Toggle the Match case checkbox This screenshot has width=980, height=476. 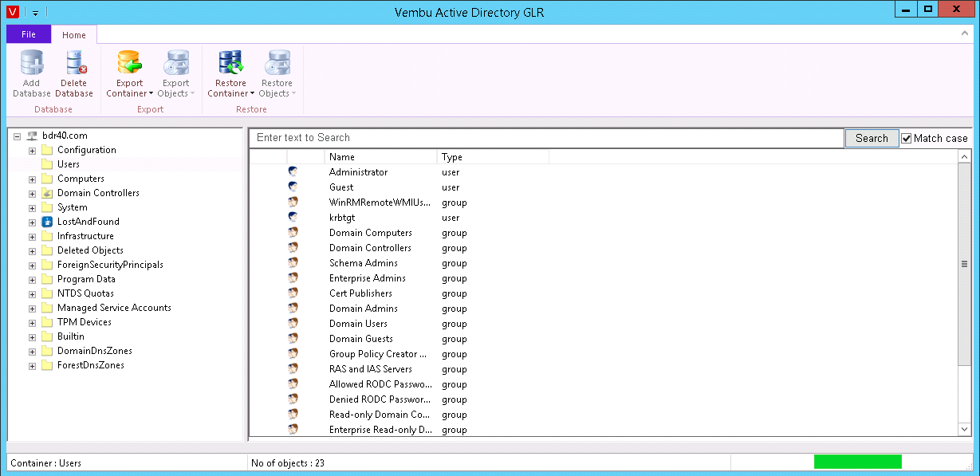pos(907,138)
